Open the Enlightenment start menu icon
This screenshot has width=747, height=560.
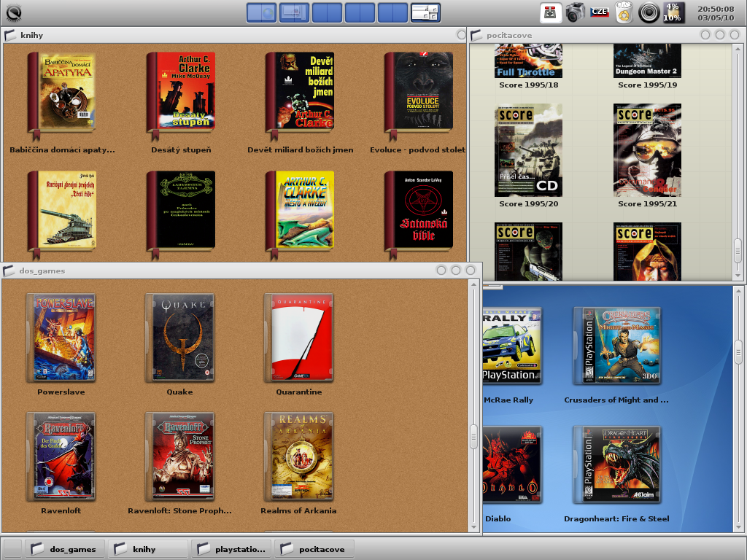click(13, 13)
